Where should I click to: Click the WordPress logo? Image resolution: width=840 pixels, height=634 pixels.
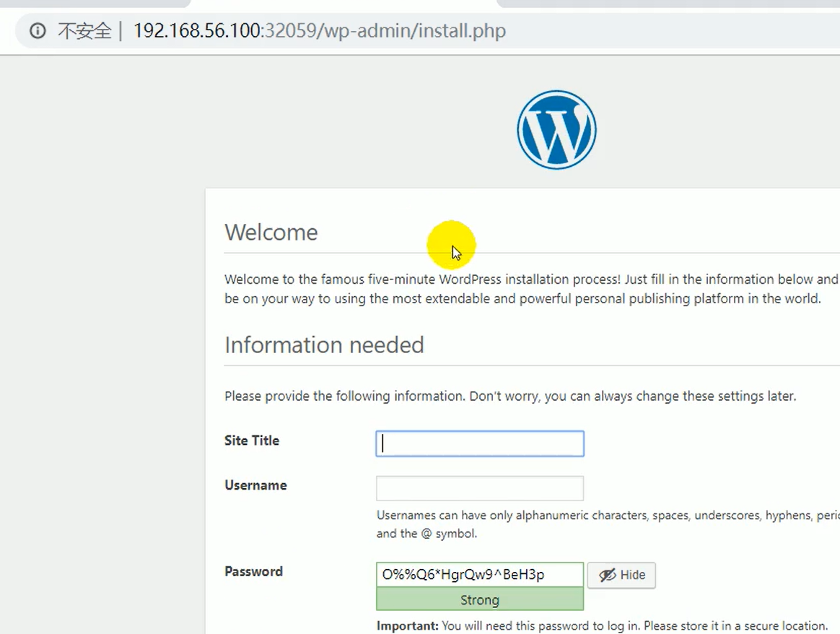[x=556, y=130]
